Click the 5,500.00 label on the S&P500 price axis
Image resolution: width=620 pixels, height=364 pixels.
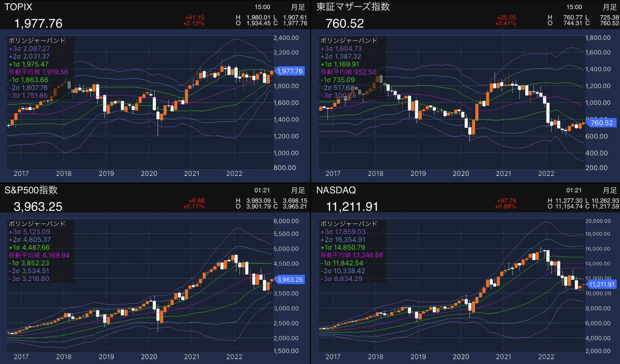[286, 234]
